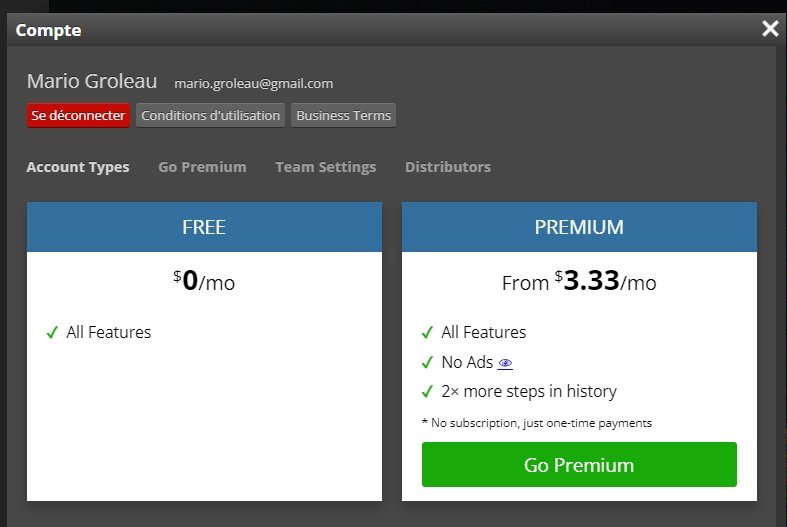The height and width of the screenshot is (527, 787).
Task: Click the FREE plan header
Action: point(204,227)
